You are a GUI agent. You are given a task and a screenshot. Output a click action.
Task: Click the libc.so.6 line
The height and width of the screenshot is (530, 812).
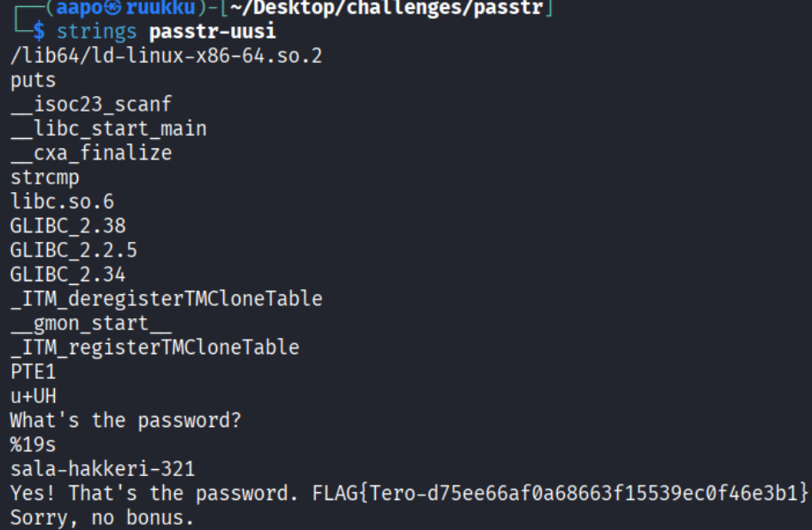coord(62,202)
